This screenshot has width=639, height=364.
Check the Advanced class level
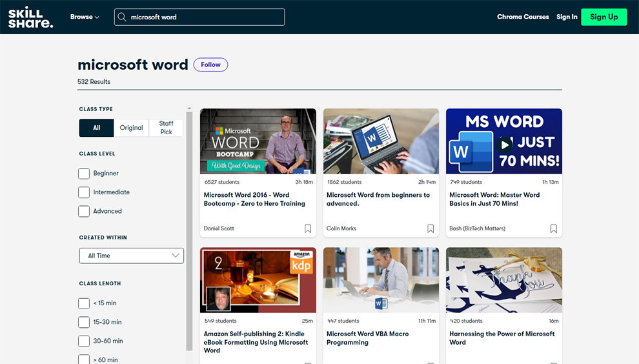point(84,211)
